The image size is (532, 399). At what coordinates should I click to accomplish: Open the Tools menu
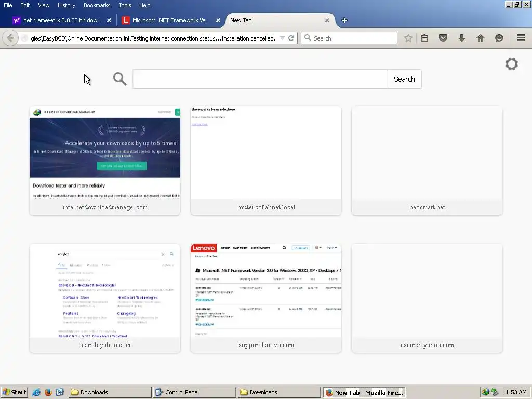(x=125, y=5)
